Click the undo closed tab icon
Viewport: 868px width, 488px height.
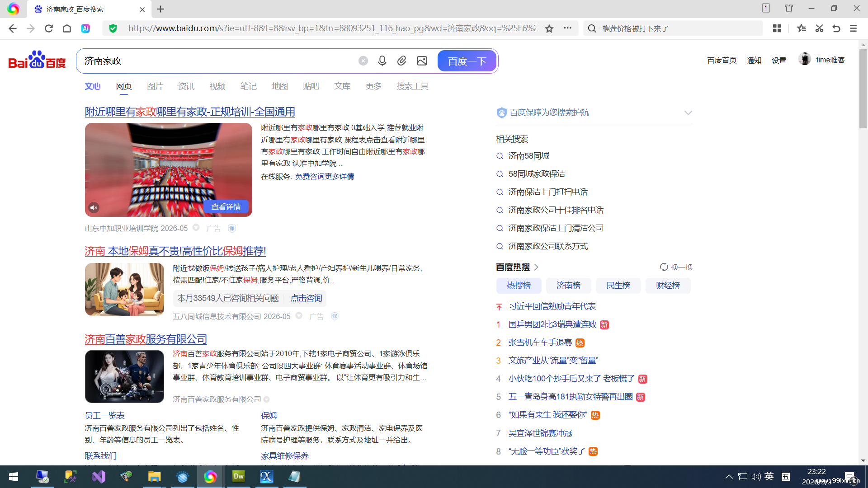coord(836,28)
